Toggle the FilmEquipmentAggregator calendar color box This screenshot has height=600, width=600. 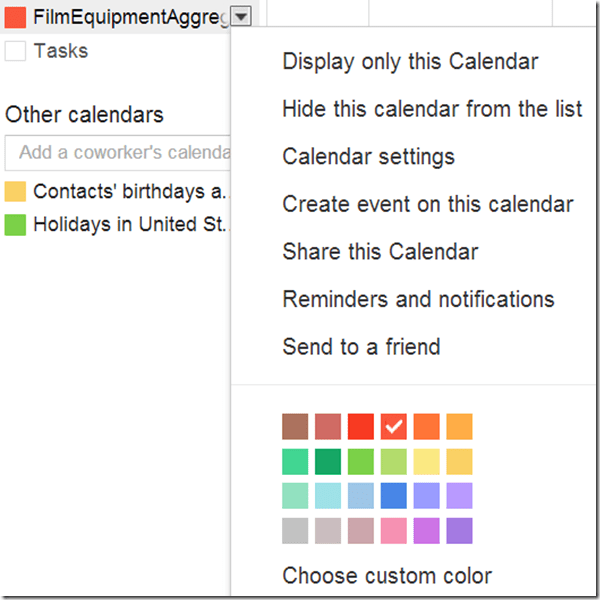(x=15, y=17)
